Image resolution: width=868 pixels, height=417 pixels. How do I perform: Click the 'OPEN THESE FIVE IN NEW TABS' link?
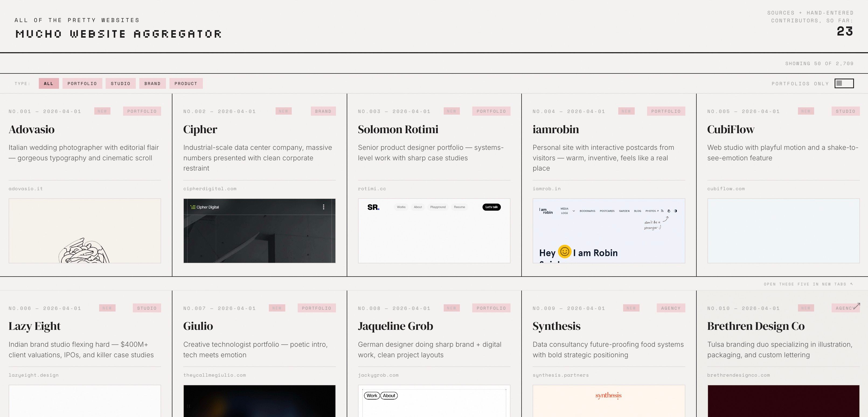click(805, 284)
